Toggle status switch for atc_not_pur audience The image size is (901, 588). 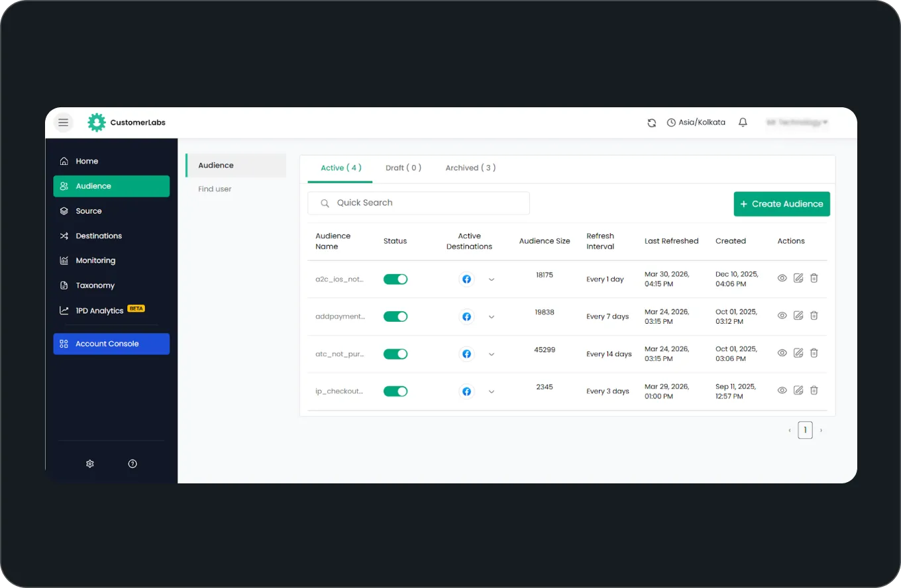point(396,354)
